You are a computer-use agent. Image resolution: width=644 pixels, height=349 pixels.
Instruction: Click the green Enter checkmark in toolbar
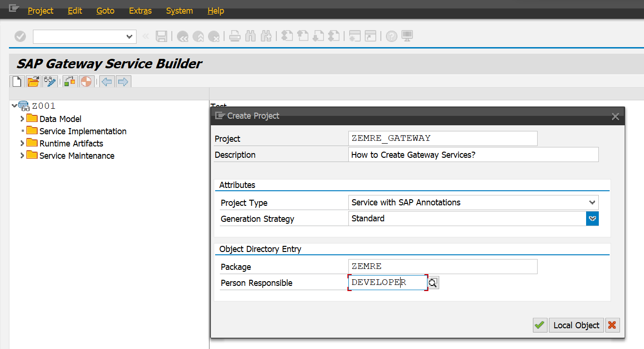pos(20,36)
